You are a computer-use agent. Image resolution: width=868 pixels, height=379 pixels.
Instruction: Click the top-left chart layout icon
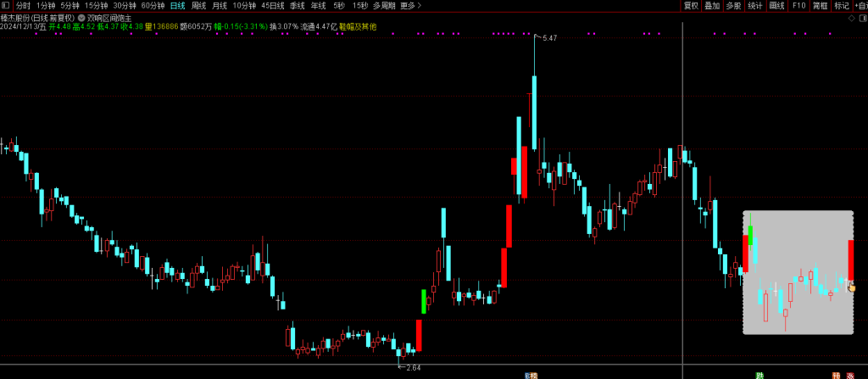(x=5, y=5)
